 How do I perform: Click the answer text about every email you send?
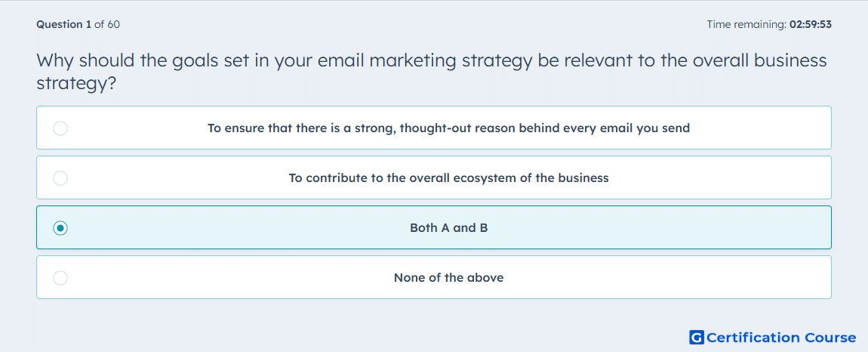[x=448, y=128]
